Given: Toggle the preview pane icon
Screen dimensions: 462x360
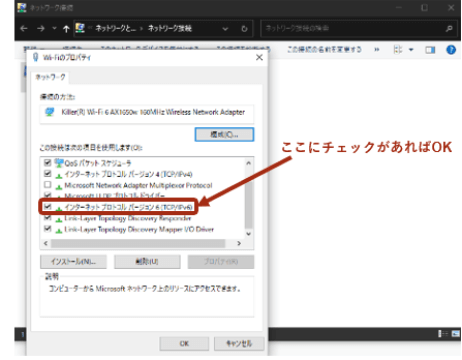Looking at the screenshot, I should (x=430, y=50).
